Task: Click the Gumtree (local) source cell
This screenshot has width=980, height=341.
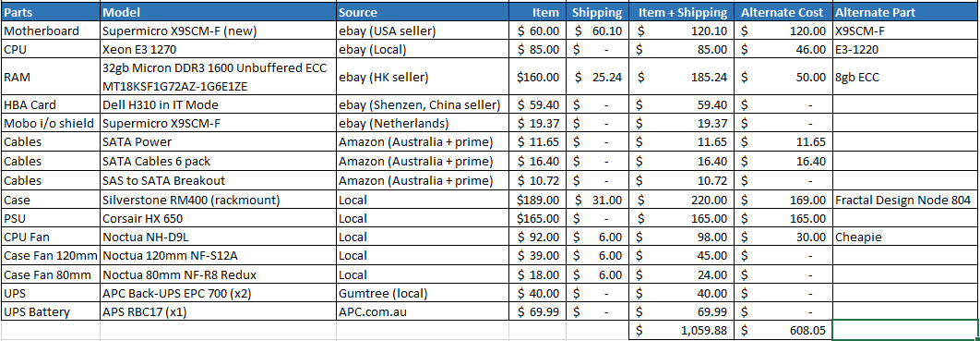Action: pyautogui.click(x=424, y=294)
